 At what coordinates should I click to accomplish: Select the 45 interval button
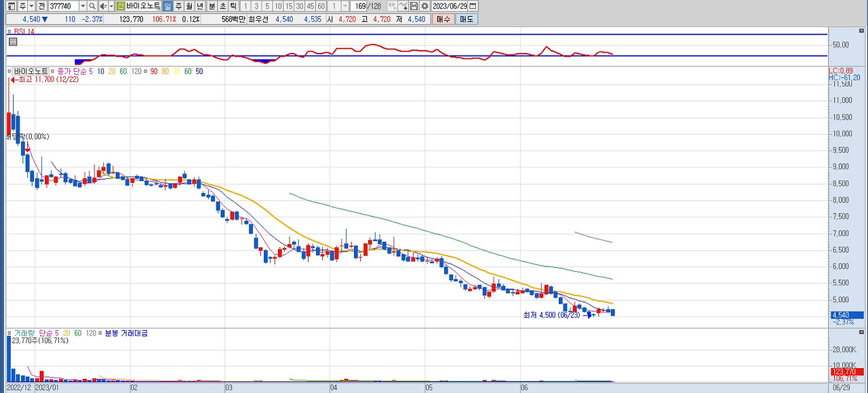click(x=311, y=6)
